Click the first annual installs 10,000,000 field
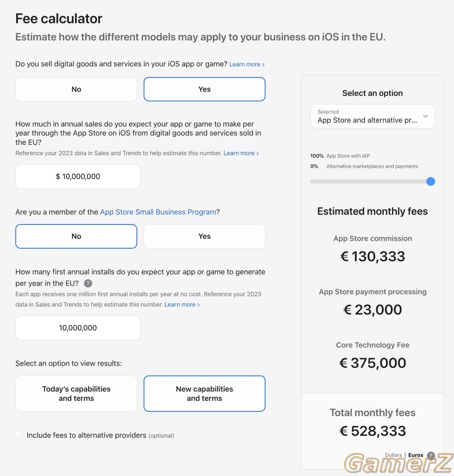 [x=78, y=328]
